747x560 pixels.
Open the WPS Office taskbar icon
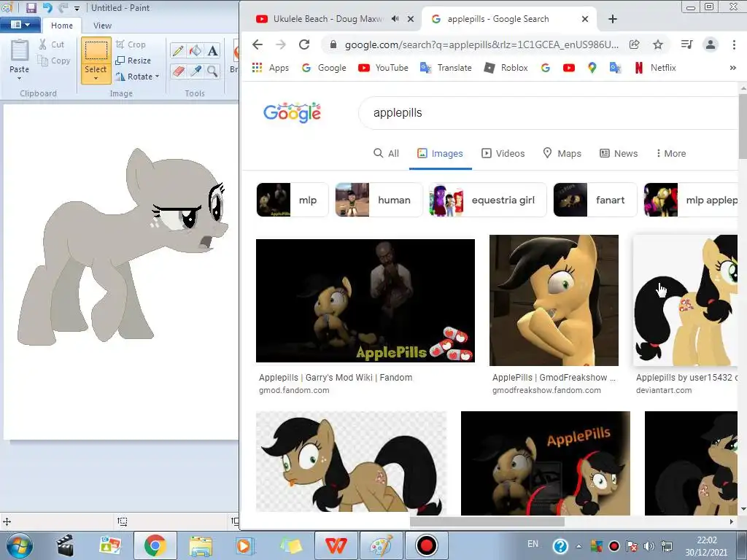pyautogui.click(x=336, y=545)
